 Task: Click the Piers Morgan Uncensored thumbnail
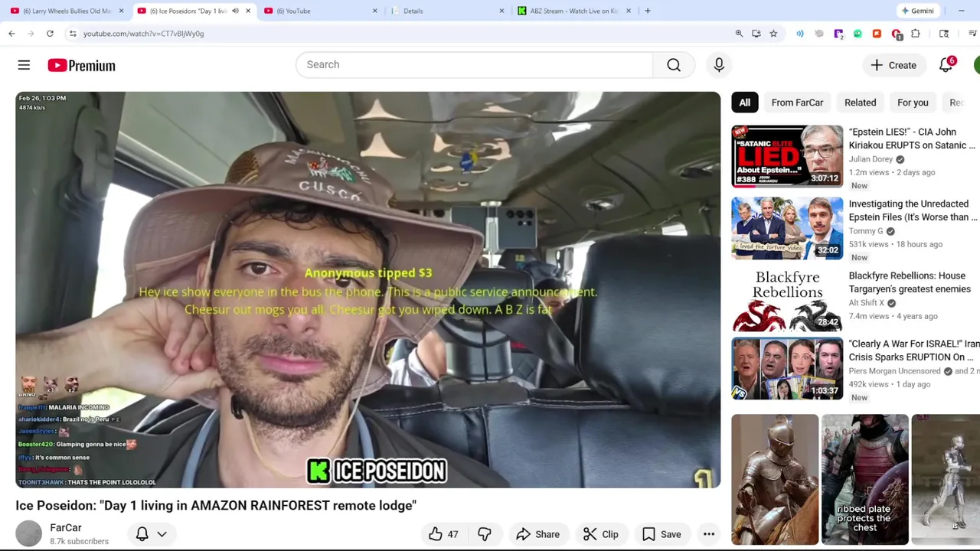pos(787,369)
